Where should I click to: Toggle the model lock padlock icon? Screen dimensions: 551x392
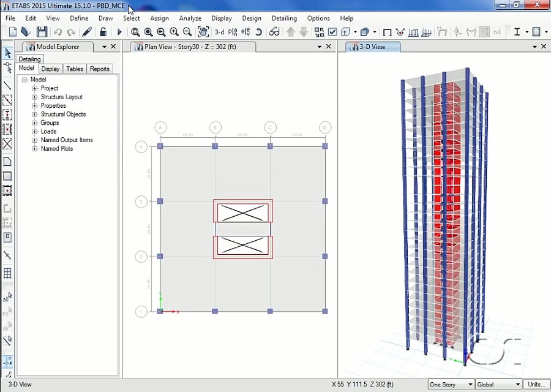(x=103, y=32)
